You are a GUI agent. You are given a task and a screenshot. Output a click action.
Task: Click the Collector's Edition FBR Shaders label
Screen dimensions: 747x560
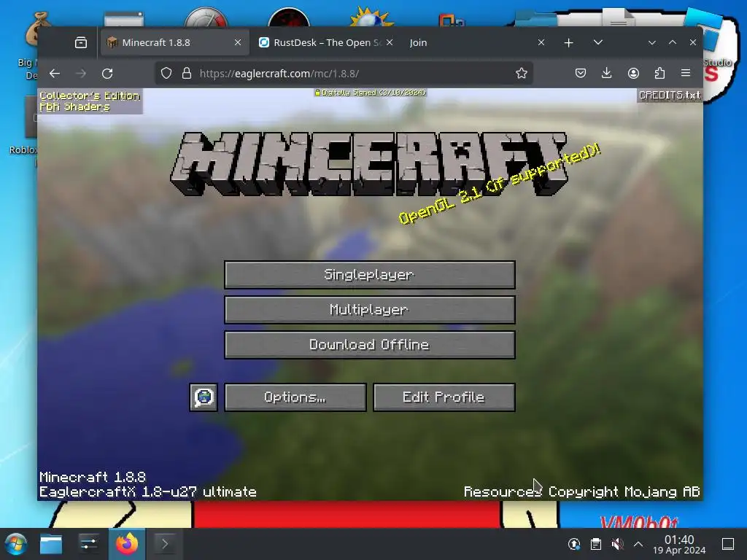click(x=90, y=101)
